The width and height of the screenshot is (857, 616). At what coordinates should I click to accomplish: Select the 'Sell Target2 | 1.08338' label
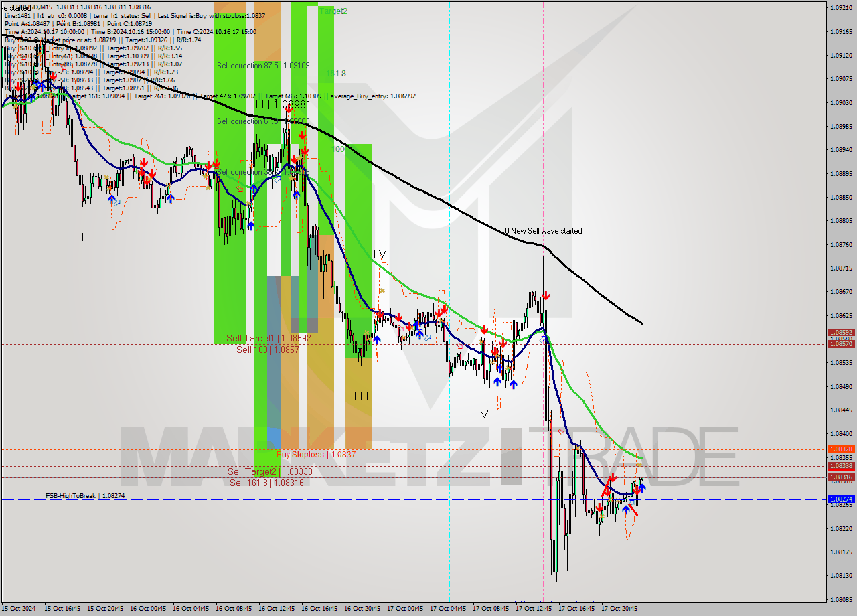tap(270, 472)
